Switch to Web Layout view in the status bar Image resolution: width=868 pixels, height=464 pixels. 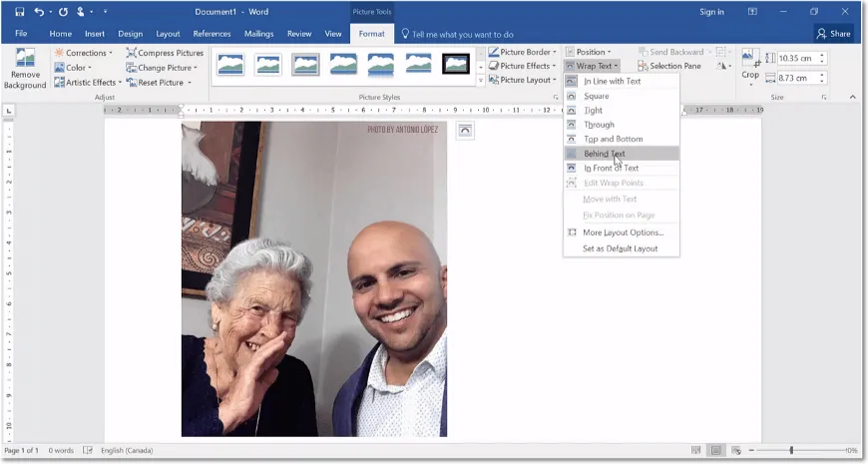(x=736, y=450)
